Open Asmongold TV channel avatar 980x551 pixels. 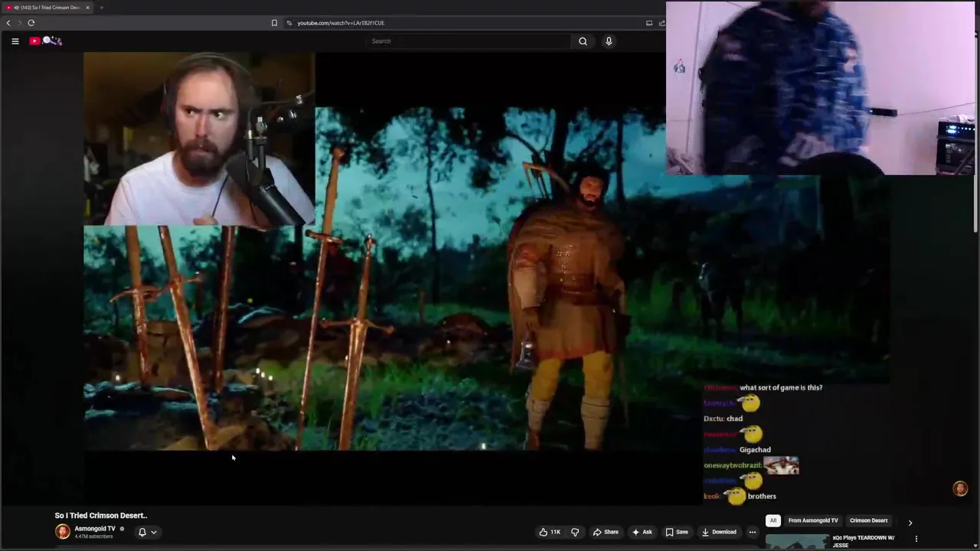[62, 532]
